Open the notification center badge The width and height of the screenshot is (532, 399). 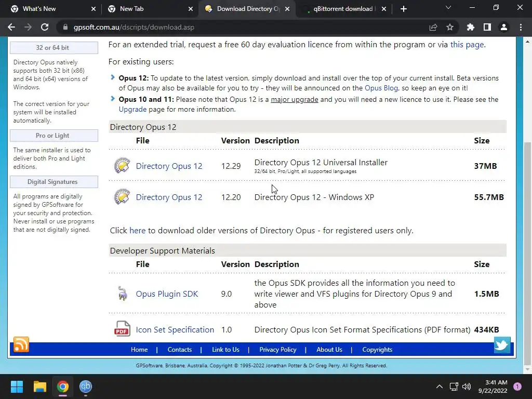(x=517, y=387)
